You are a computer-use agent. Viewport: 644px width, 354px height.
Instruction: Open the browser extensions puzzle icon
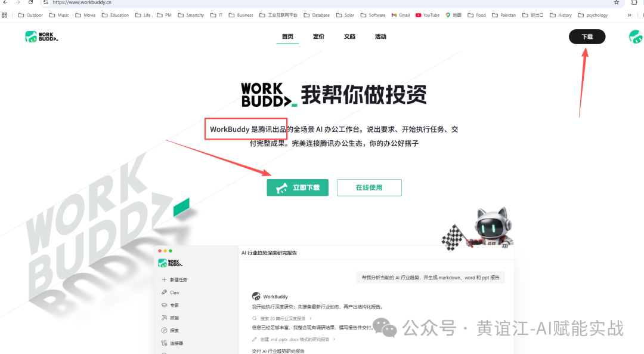[x=634, y=2]
